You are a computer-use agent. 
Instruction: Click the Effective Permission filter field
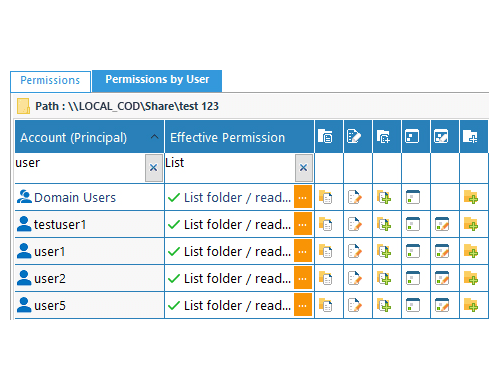tap(230, 168)
